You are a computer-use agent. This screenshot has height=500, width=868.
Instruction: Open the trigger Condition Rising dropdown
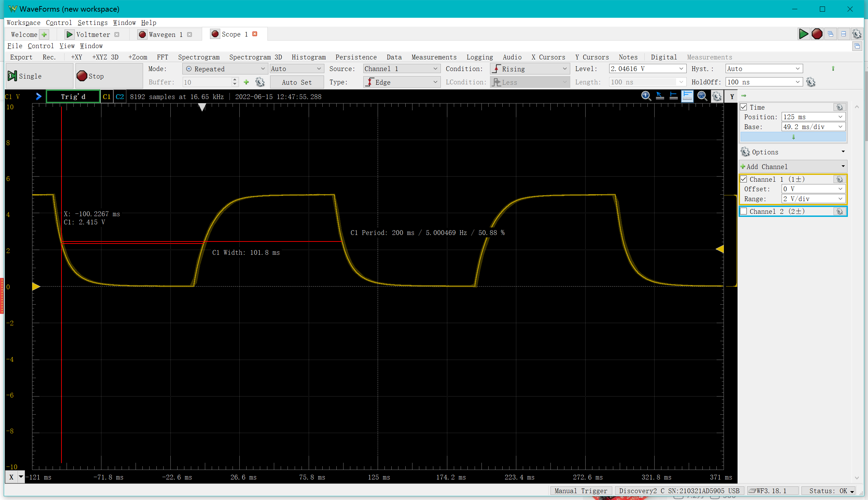[530, 69]
